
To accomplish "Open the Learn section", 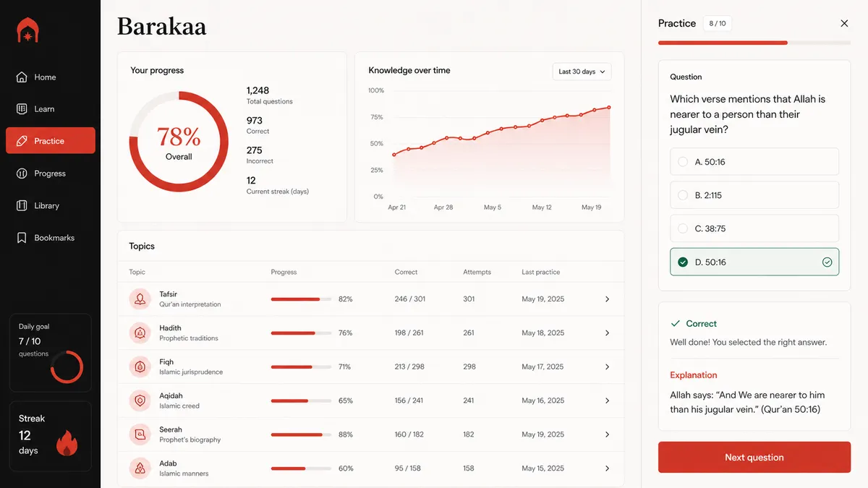I will coord(51,109).
